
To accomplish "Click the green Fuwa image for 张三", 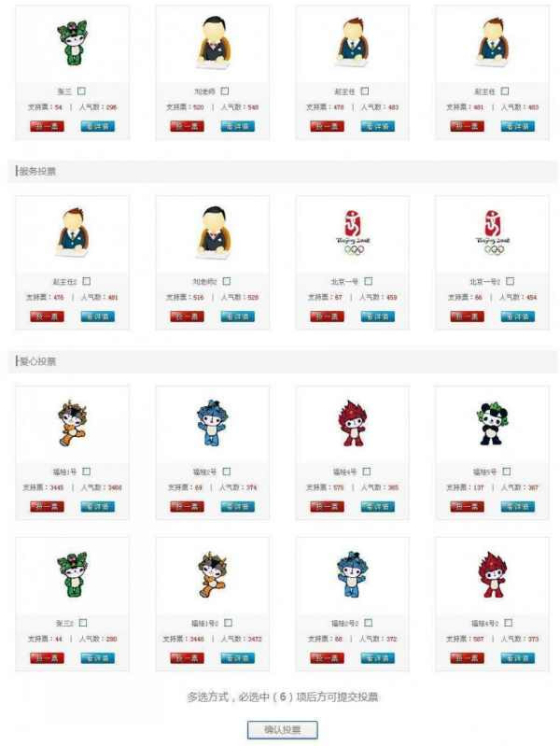I will [72, 43].
